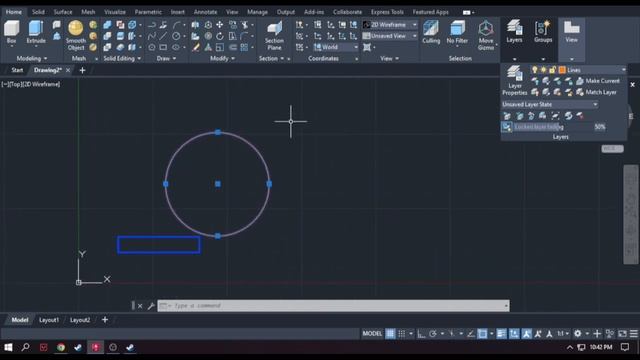
Task: Select the Rectangle draw tool
Action: click(163, 47)
